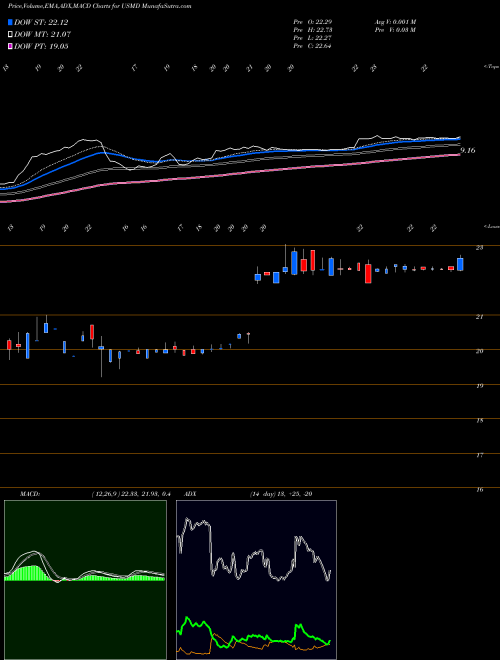Click the MACD '(12,26,9) 22.33, 21.93, 0.4' values
Screen dimensions: 500x660
click(x=130, y=494)
